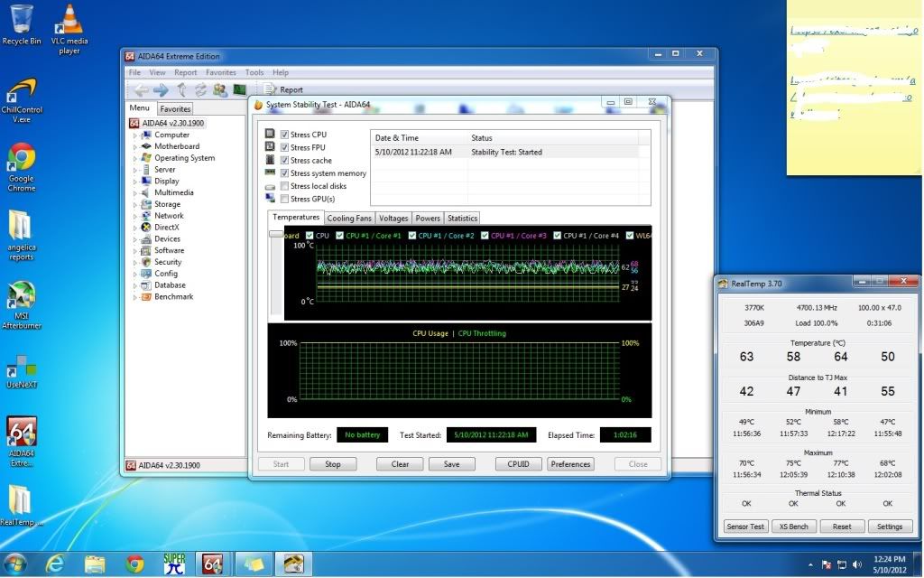This screenshot has height=578, width=924.
Task: Click the Sticky Notes taskbar button
Action: [254, 564]
